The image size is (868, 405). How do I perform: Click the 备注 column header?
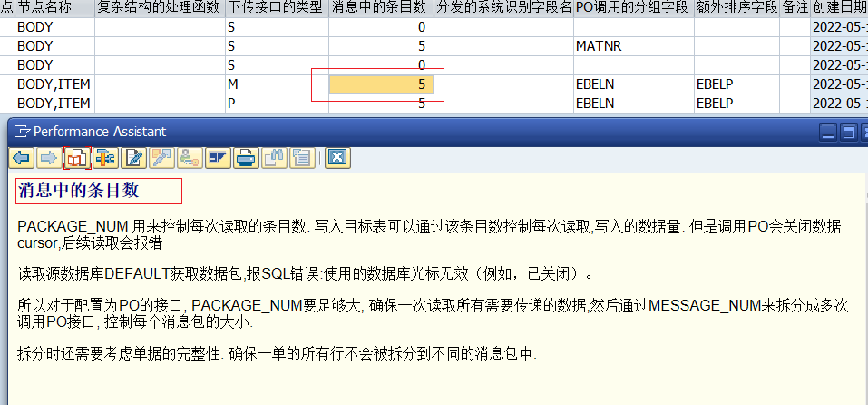coord(795,8)
